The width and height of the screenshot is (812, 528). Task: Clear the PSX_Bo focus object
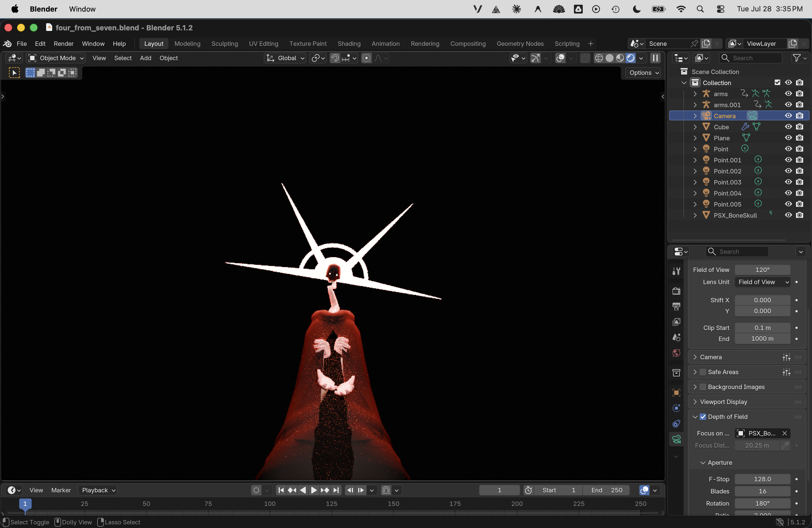(x=784, y=433)
